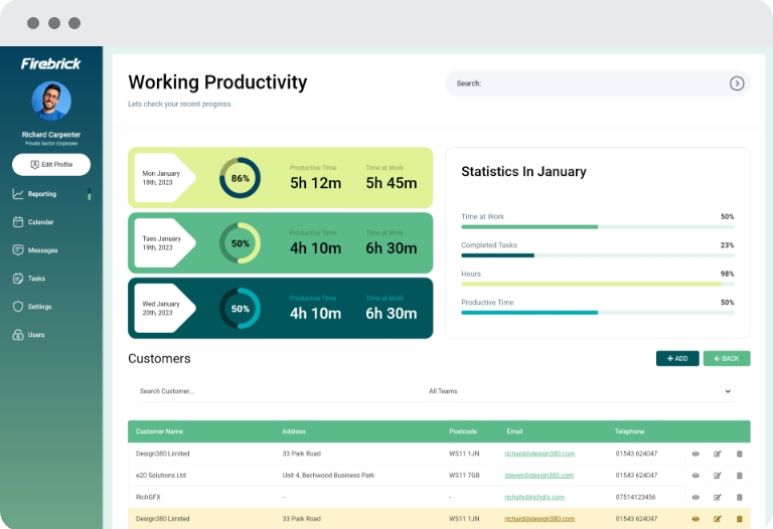The height and width of the screenshot is (529, 773).
Task: Click the Hours progress bar
Action: click(597, 284)
